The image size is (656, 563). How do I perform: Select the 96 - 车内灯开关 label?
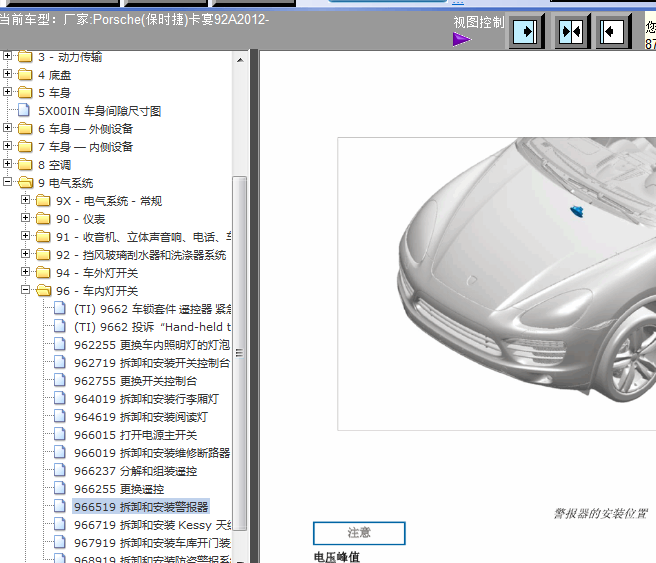click(97, 291)
